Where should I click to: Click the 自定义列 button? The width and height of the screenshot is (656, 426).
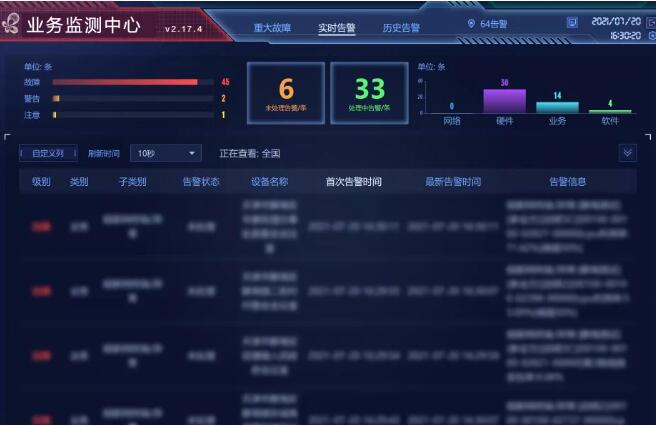click(x=48, y=153)
